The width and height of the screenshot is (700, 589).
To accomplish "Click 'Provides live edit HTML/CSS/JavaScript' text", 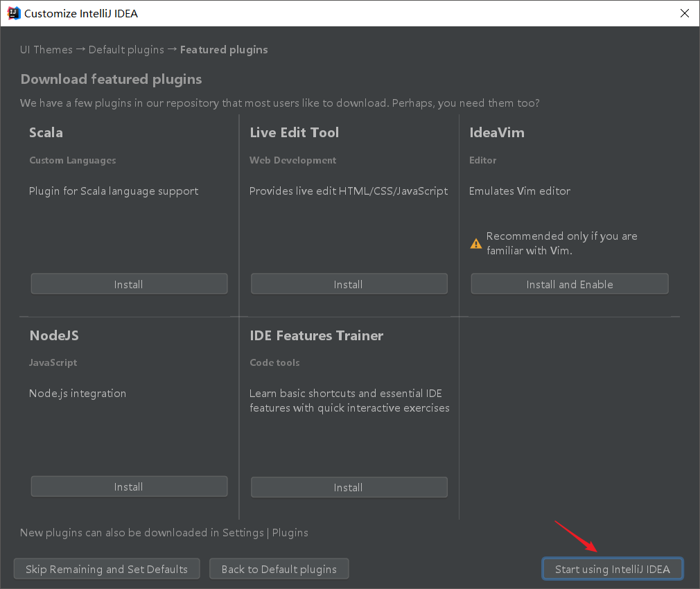I will (x=349, y=191).
